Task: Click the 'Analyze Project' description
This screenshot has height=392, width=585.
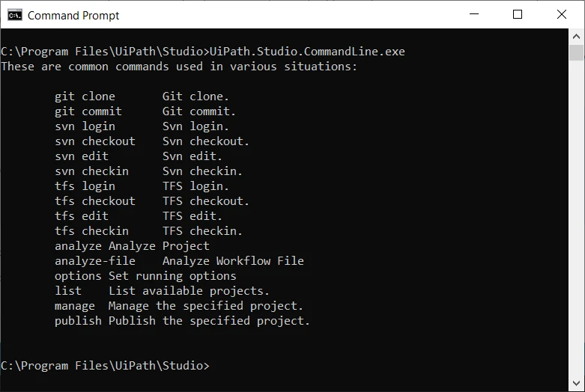Action: click(159, 246)
